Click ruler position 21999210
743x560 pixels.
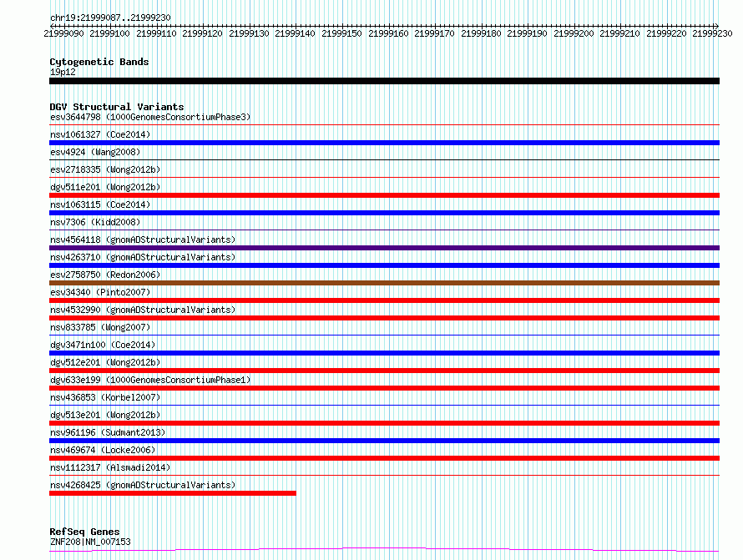619,33
